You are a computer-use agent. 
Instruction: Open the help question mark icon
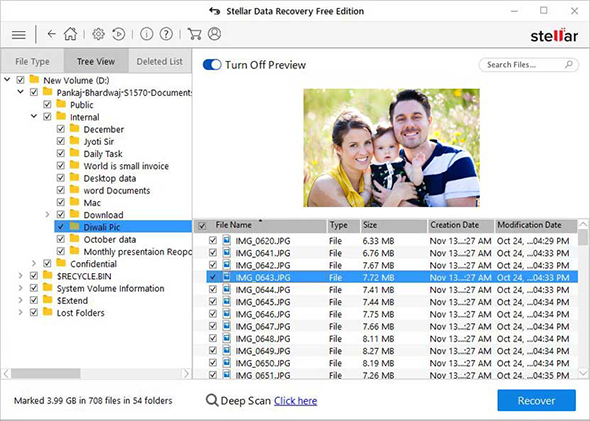(x=166, y=34)
